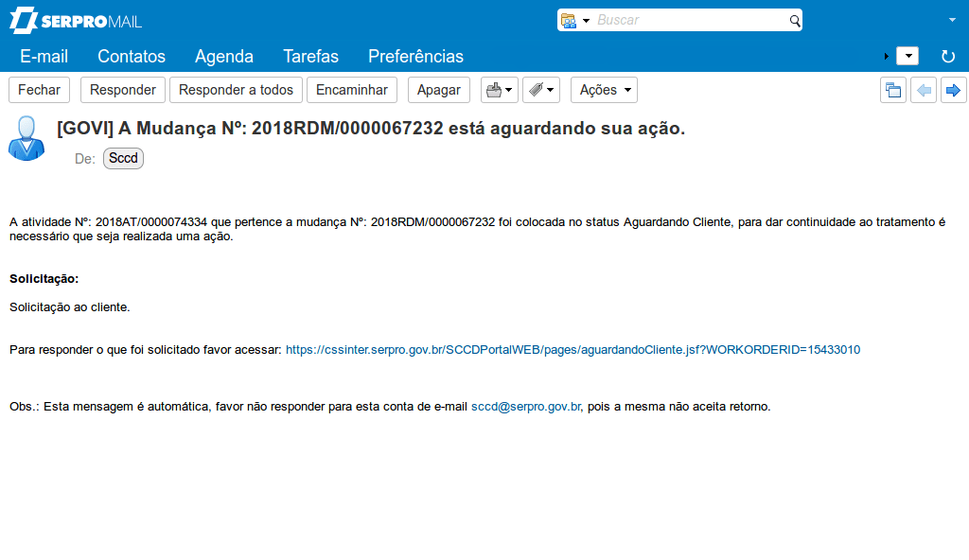Click the small right arrow beside tabs

pos(886,56)
